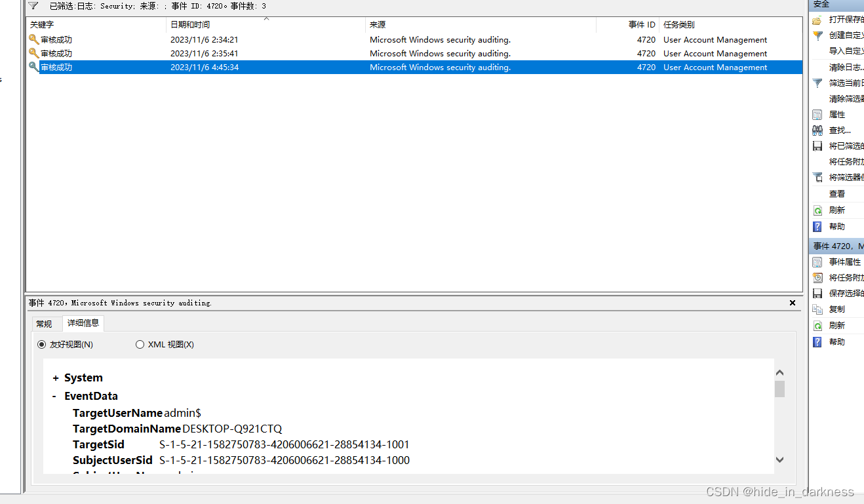Click the binoculars find icon
Viewport: 864px width, 504px height.
[817, 130]
